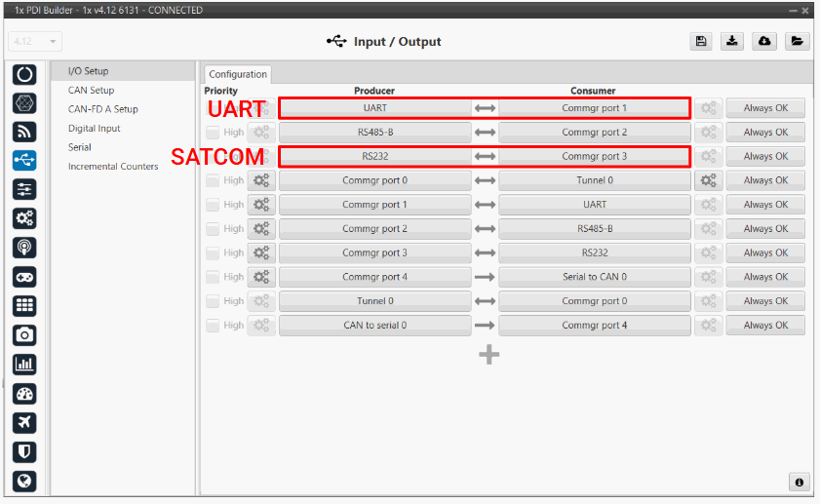The width and height of the screenshot is (820, 504).
Task: Click gear settings beside Tunnel 0 consumer
Action: [x=708, y=180]
